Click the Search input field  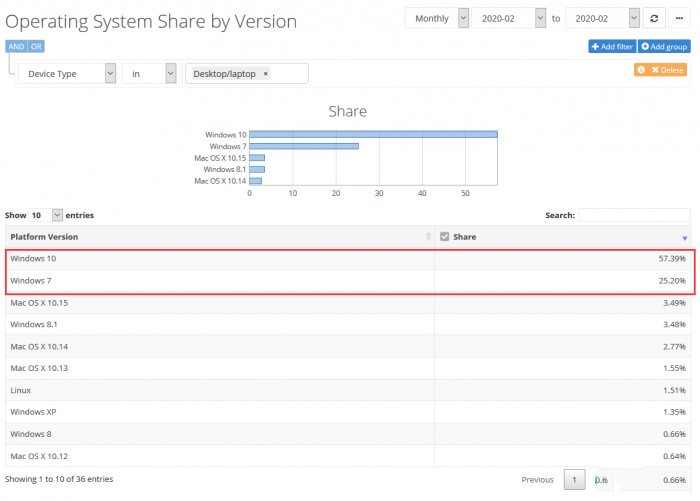tap(634, 215)
